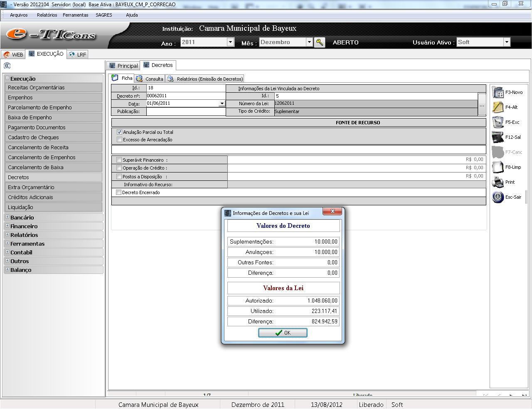Open the Data date picker dropdown
The width and height of the screenshot is (532, 409).
222,103
